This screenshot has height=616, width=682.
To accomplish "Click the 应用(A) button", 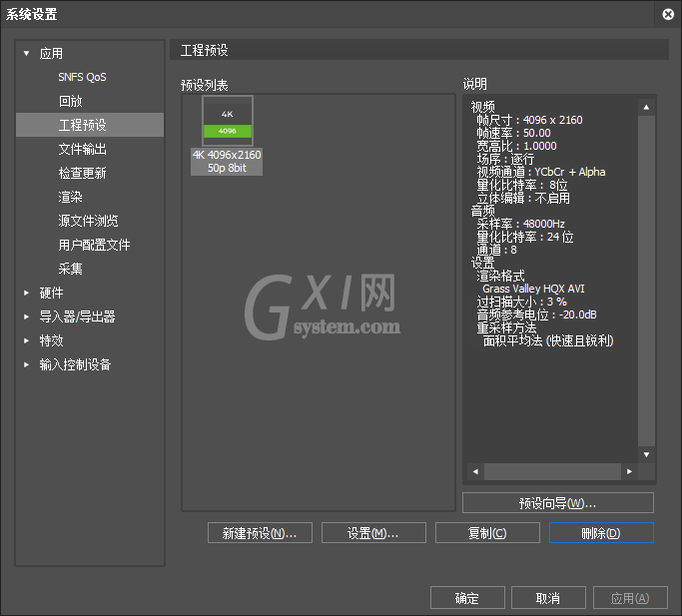I will [630, 598].
